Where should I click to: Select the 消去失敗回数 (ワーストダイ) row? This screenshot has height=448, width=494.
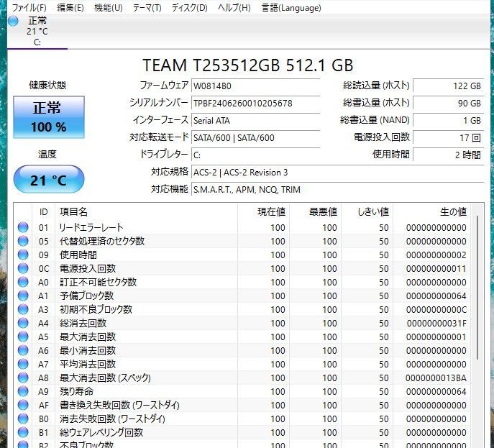(242, 419)
